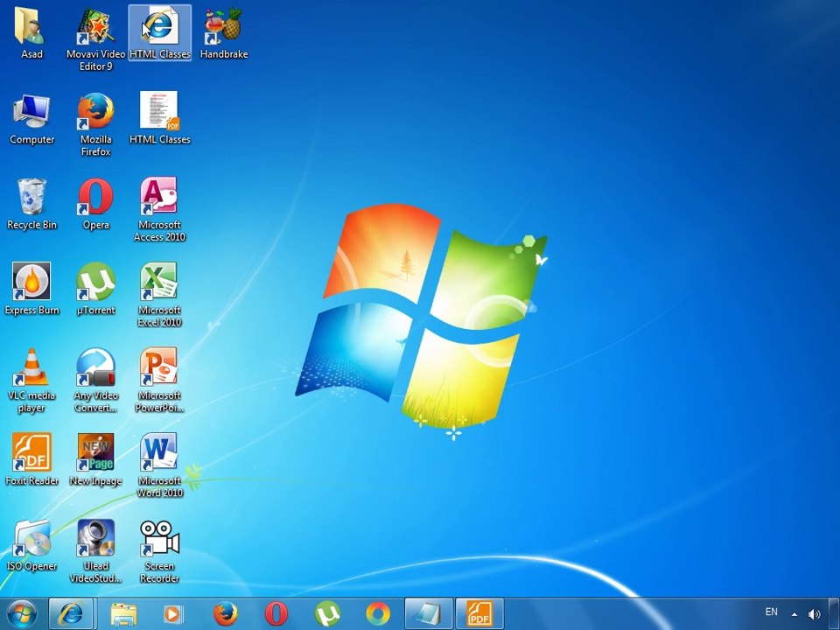Launch Mozilla Firefox from the desktop

pos(96,124)
